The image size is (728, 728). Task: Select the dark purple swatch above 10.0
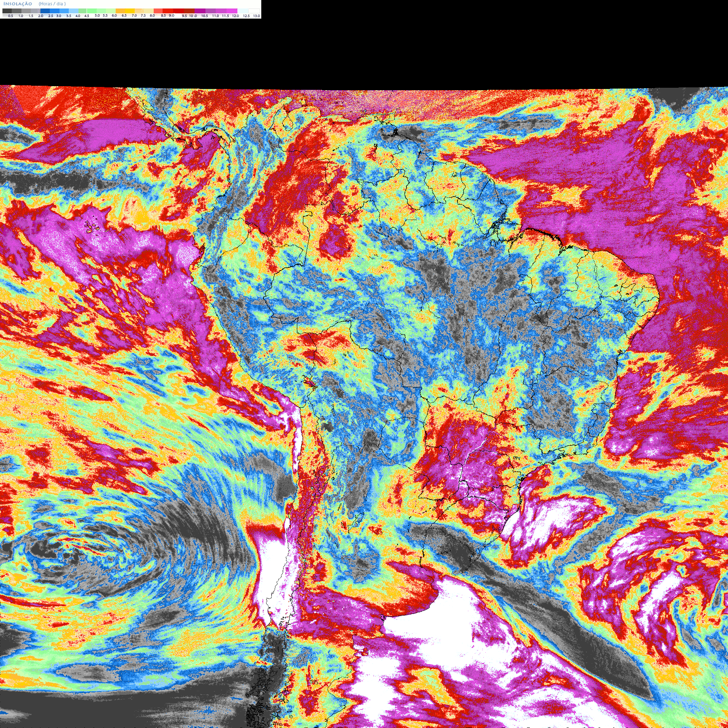click(x=200, y=11)
